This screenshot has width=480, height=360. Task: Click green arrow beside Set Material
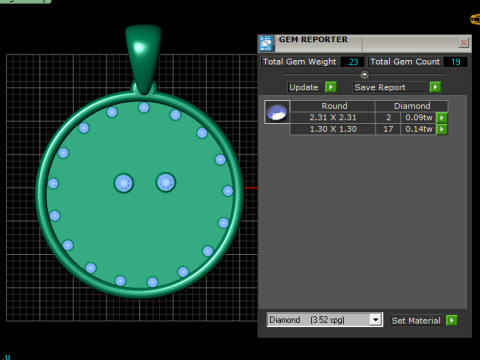(452, 320)
